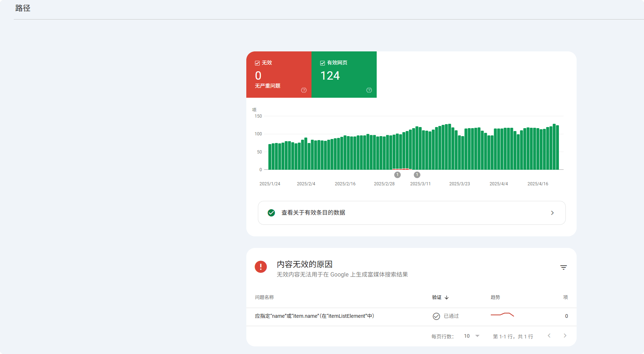Click the 2025/1/24 date label on chart axis
644x354 pixels.
point(270,184)
